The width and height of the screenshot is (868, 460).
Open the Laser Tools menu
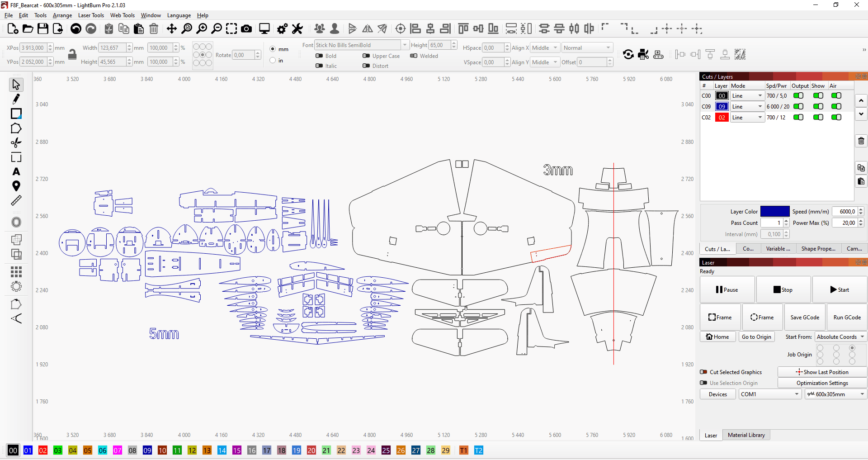coord(91,15)
